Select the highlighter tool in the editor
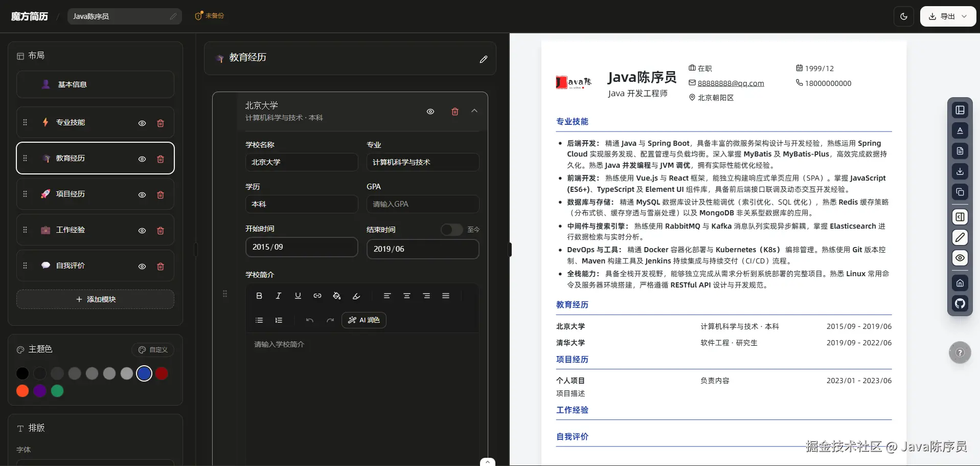 (x=356, y=296)
